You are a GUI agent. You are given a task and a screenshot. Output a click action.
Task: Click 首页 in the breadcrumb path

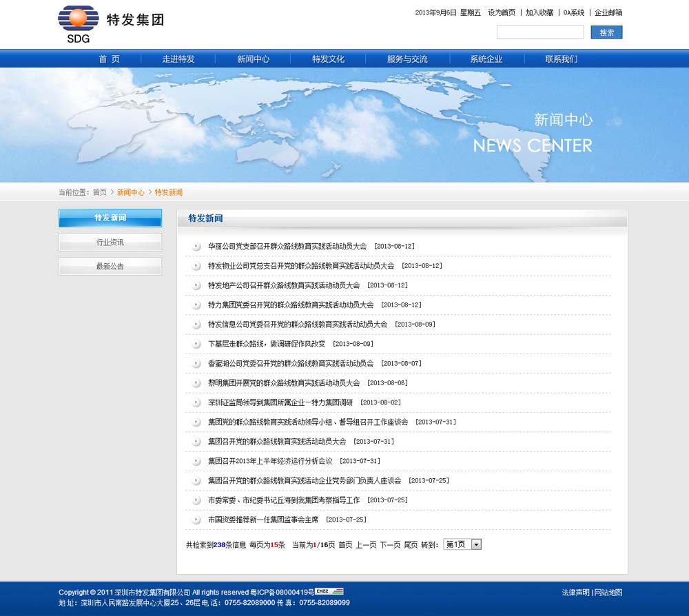100,192
